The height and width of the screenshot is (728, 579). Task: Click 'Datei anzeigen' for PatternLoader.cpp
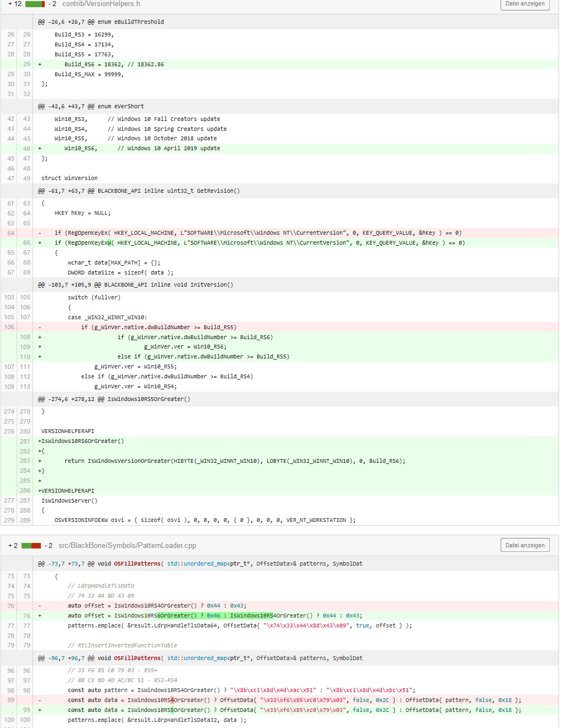(x=524, y=545)
